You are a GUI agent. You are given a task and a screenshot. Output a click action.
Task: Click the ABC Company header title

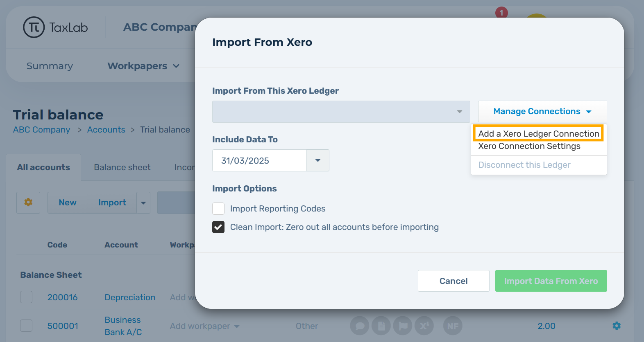click(159, 27)
